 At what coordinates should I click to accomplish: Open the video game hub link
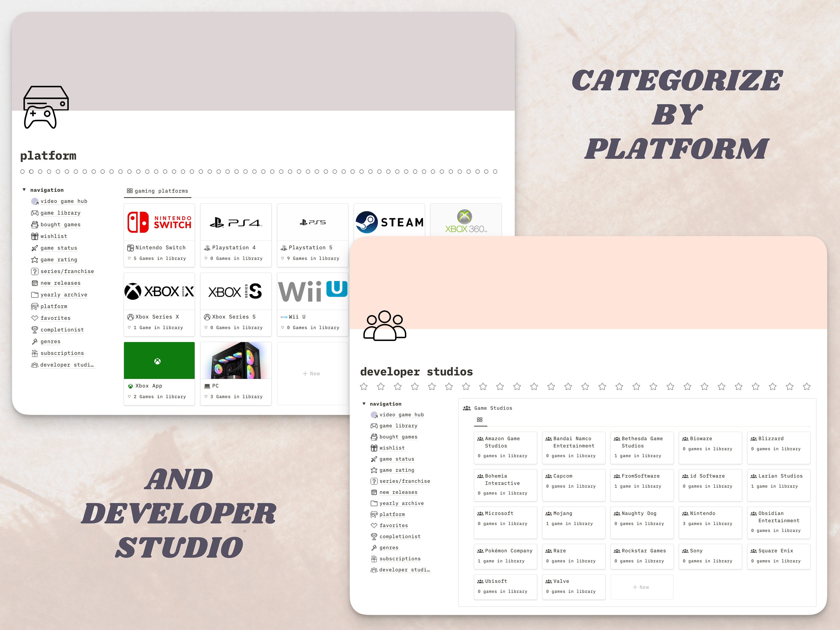tap(63, 201)
